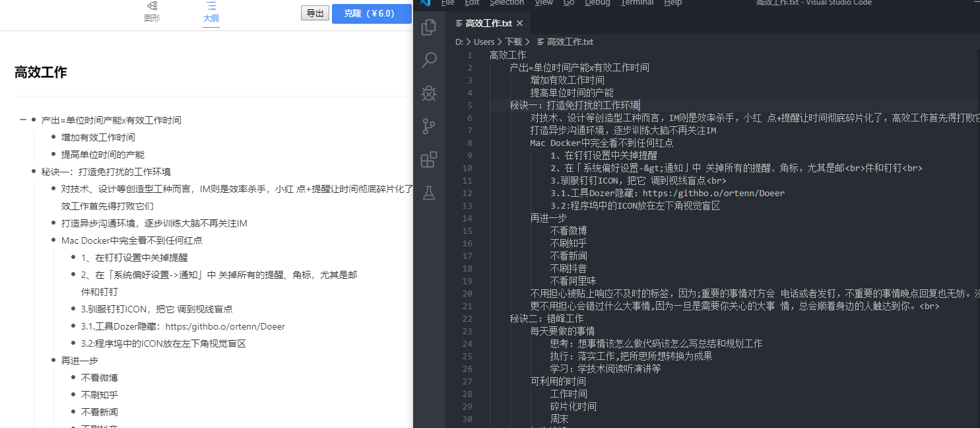The height and width of the screenshot is (428, 980).
Task: Click outline item 3.2:程序坞中的ICON放在左下角视觉盲区
Action: click(164, 343)
